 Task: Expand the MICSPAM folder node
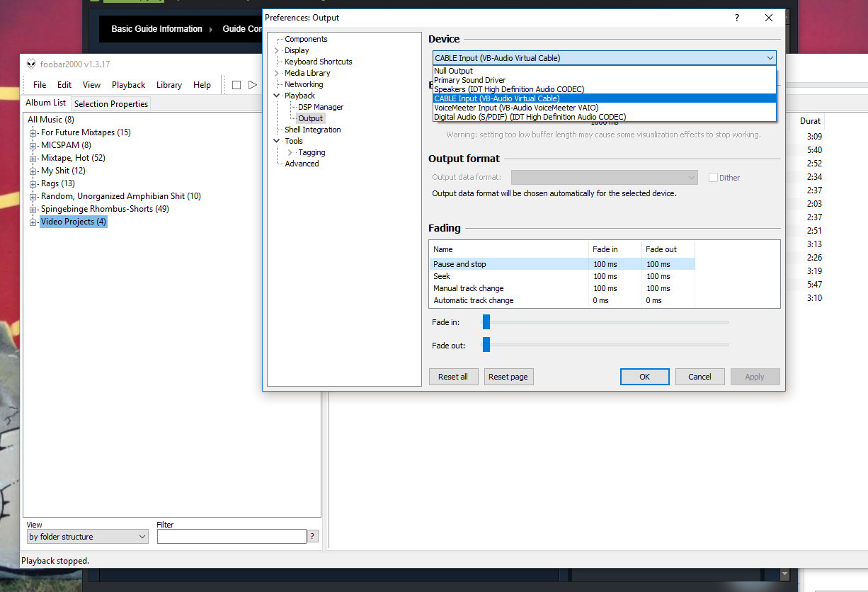tap(33, 146)
